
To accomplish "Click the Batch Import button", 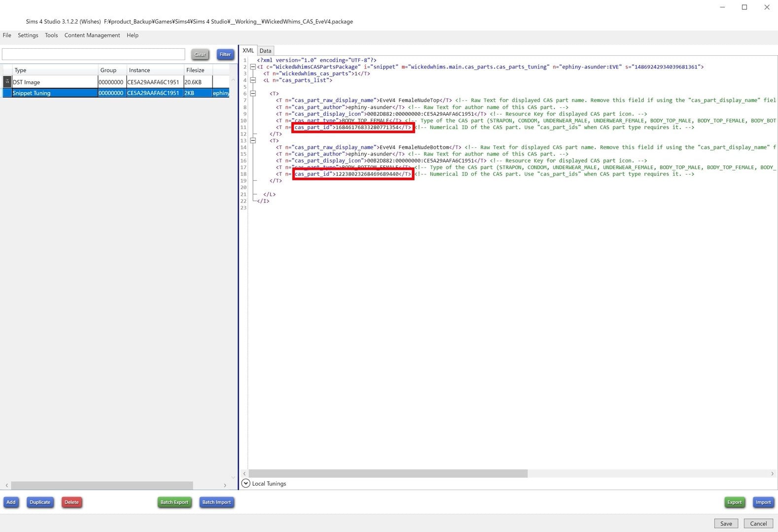I will [x=216, y=502].
